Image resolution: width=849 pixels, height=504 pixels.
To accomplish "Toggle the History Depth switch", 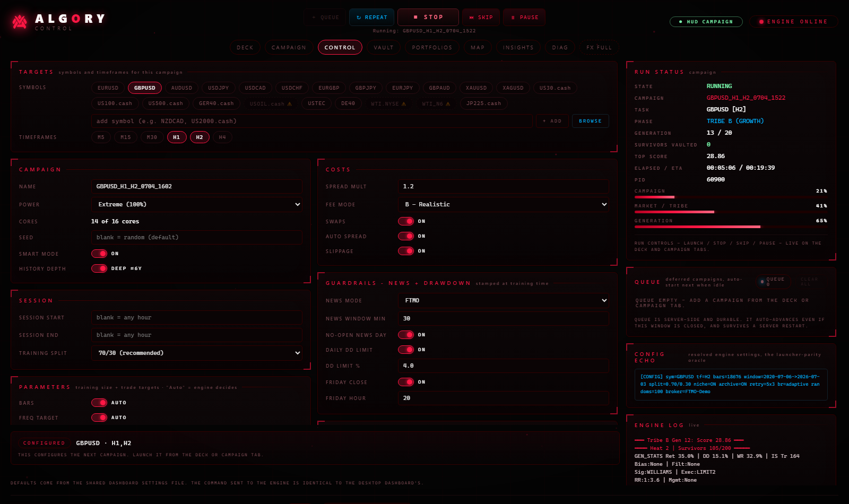I will click(99, 268).
